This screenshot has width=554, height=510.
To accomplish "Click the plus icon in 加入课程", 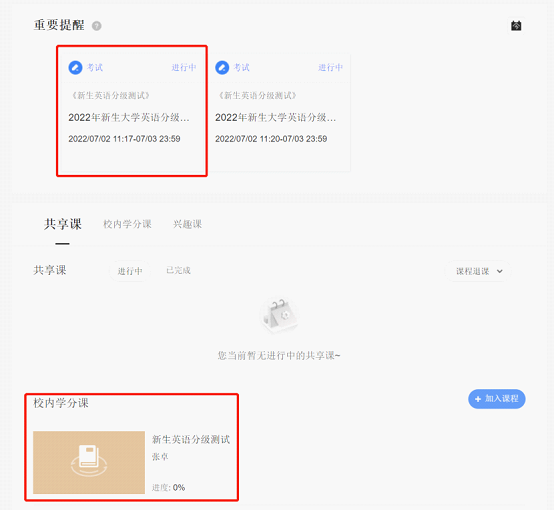I will point(478,399).
